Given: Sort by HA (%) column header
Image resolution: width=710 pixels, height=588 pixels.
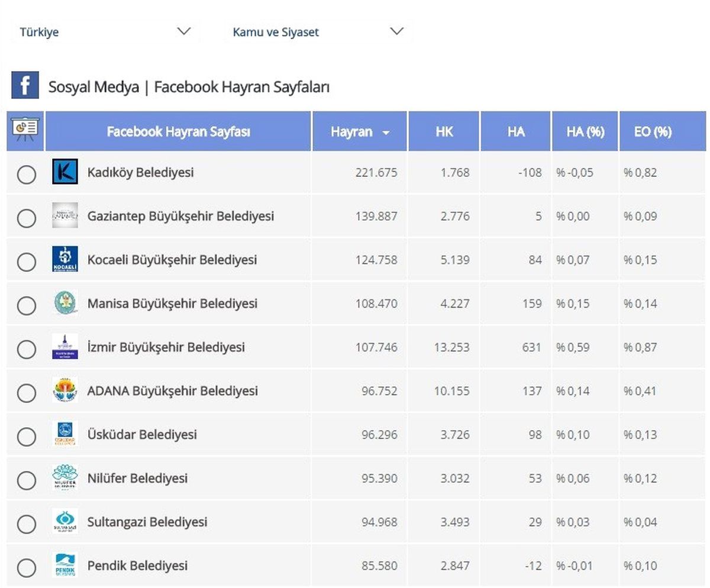Looking at the screenshot, I should coord(585,131).
